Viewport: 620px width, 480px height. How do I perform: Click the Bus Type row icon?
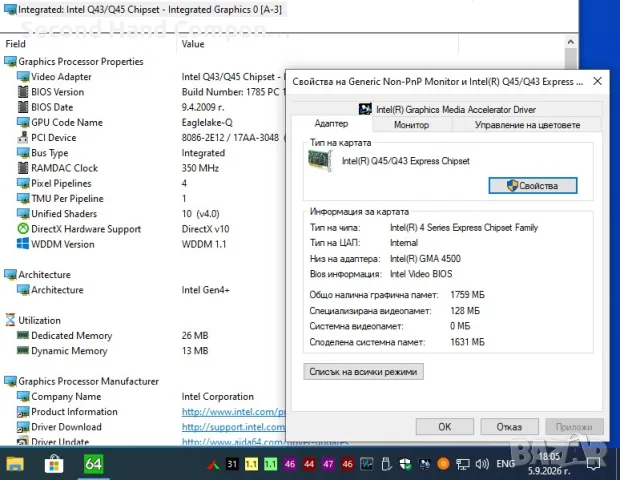(23, 153)
